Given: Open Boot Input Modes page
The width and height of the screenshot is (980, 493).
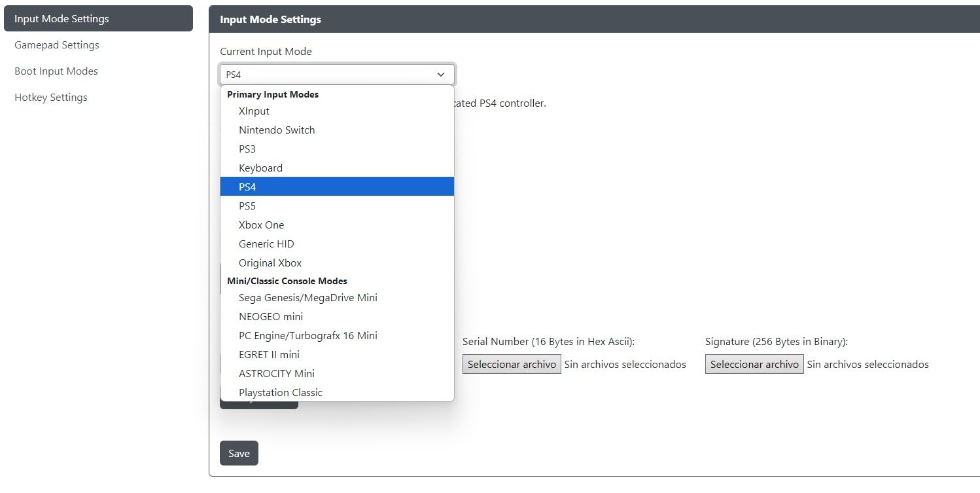Looking at the screenshot, I should click(98, 71).
